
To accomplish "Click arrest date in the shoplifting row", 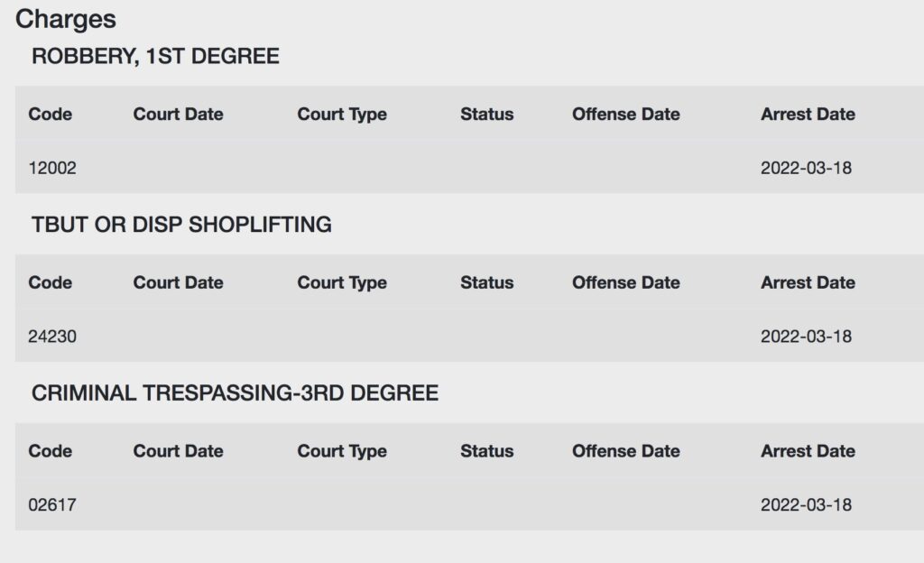I will pos(806,337).
